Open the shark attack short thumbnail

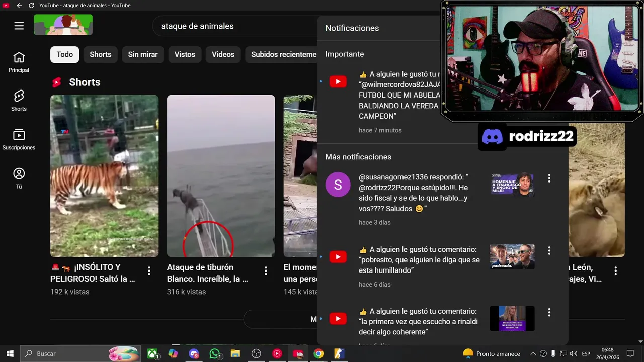tap(221, 176)
